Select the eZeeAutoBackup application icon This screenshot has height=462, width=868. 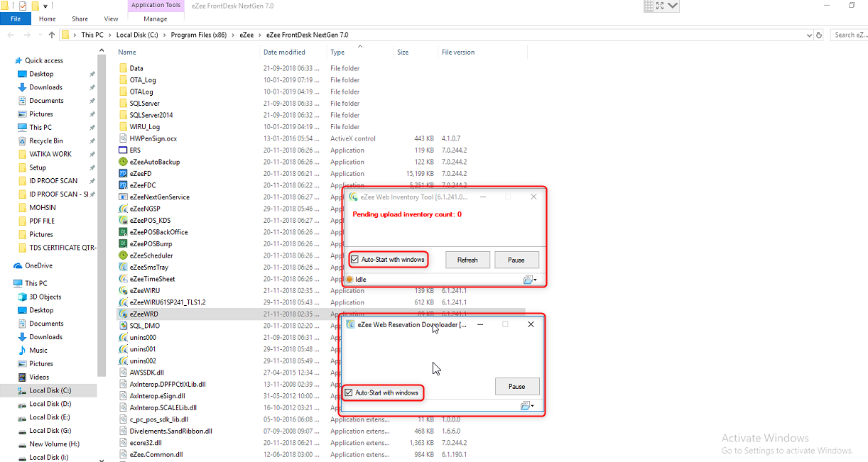pyautogui.click(x=123, y=162)
